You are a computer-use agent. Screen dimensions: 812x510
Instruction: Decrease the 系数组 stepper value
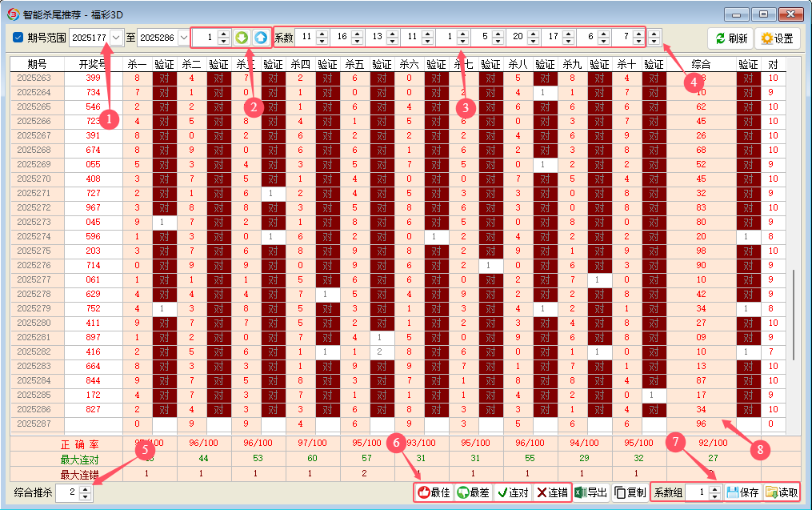pos(714,497)
